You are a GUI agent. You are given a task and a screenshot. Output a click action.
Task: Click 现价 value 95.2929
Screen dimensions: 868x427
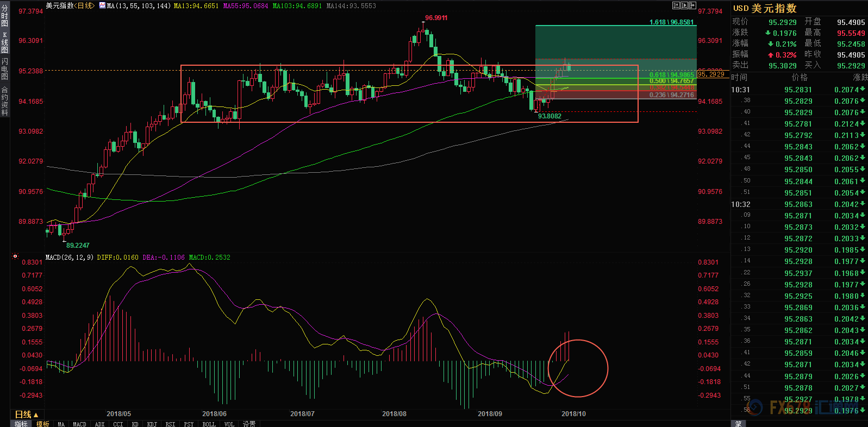(783, 22)
